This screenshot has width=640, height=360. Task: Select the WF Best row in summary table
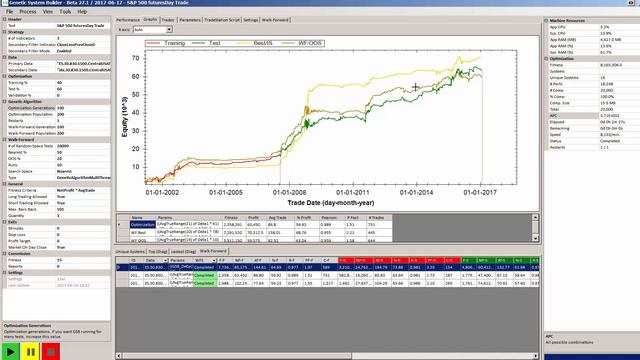[142, 233]
